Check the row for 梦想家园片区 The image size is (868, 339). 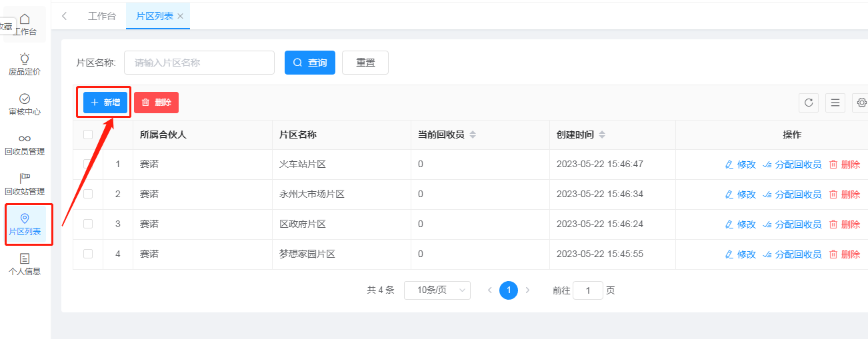pos(88,254)
